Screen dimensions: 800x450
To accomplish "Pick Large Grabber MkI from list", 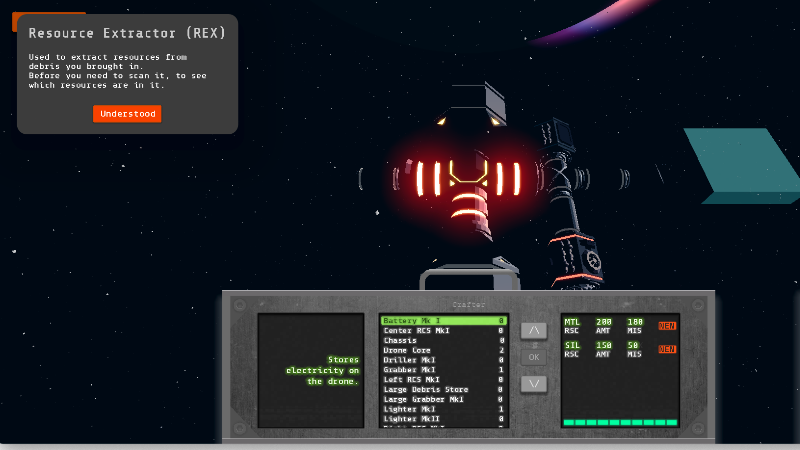I will pos(442,399).
